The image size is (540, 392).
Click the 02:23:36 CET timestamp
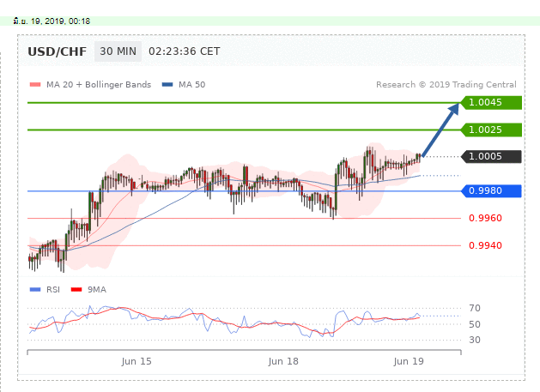(185, 51)
